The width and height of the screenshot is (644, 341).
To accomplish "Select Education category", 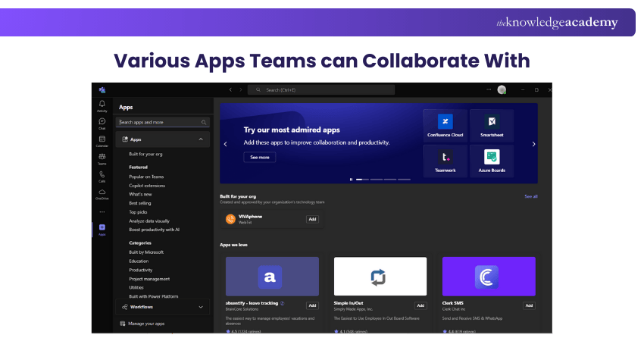I will (x=139, y=261).
